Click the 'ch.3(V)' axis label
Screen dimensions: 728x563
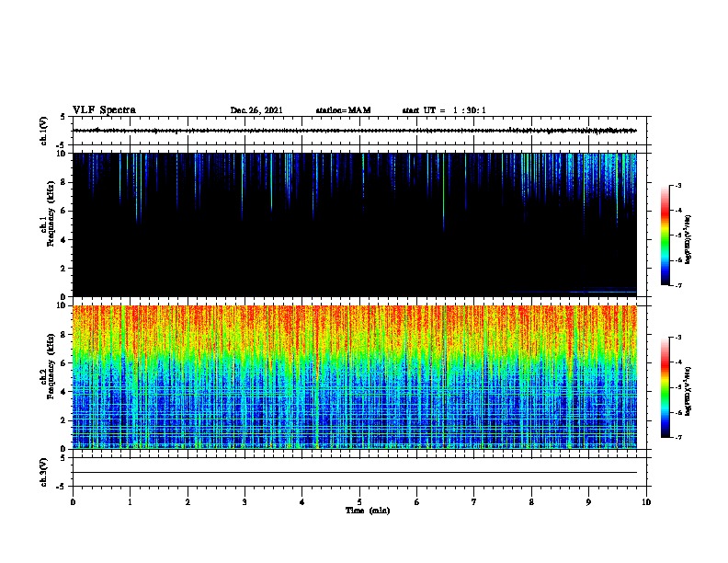pos(44,472)
